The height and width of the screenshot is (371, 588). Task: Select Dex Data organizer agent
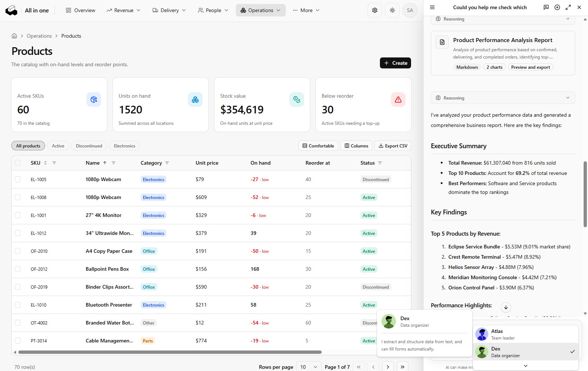click(x=526, y=352)
